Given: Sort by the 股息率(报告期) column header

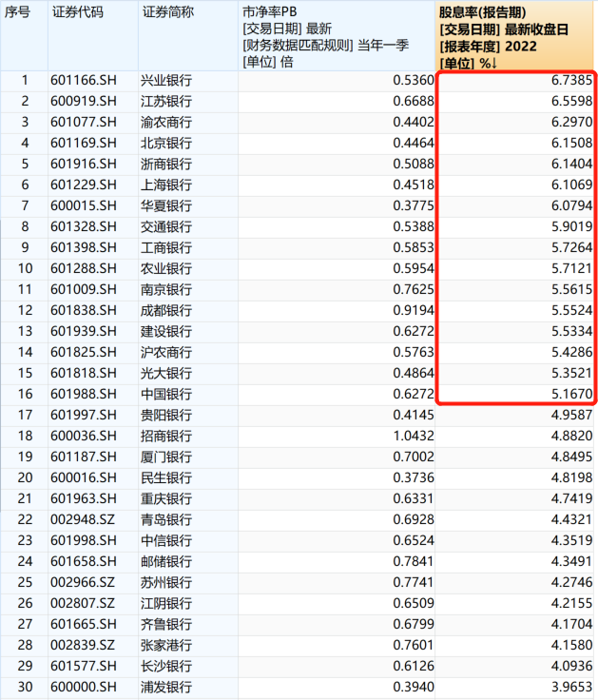Looking at the screenshot, I should pos(515,36).
